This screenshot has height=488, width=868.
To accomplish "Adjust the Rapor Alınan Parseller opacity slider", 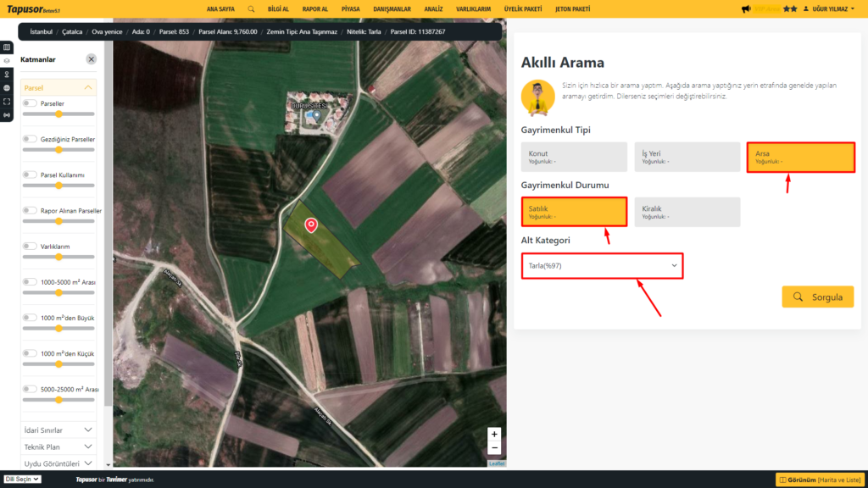I will (x=58, y=221).
